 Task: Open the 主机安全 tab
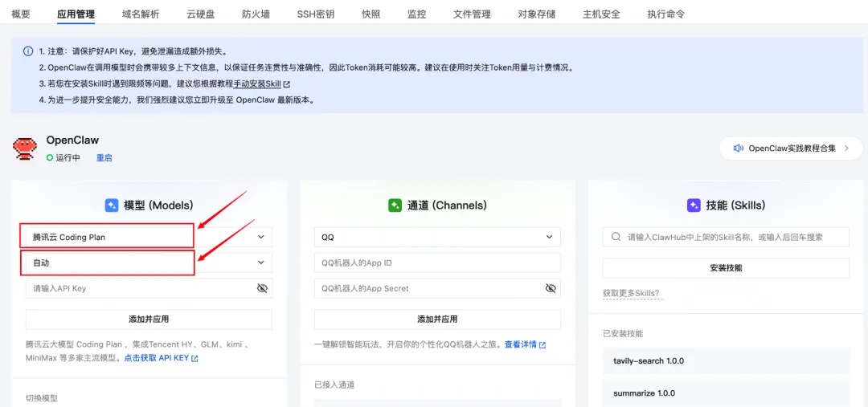[601, 14]
